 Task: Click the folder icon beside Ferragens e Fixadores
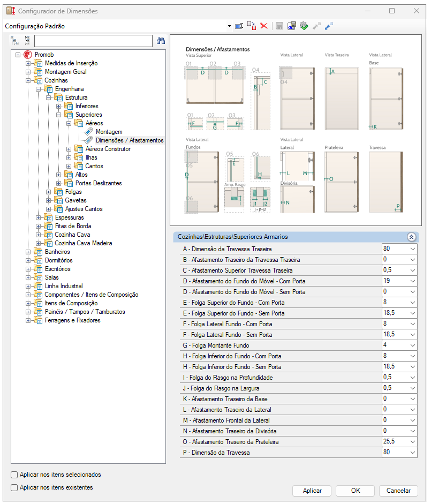pyautogui.click(x=38, y=320)
